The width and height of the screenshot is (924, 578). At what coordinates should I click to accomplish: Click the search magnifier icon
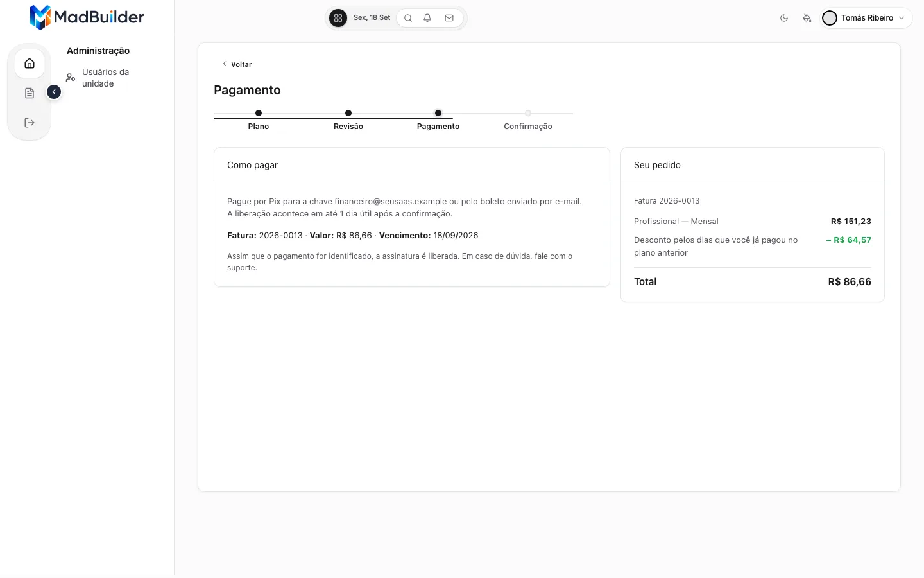[x=408, y=18]
